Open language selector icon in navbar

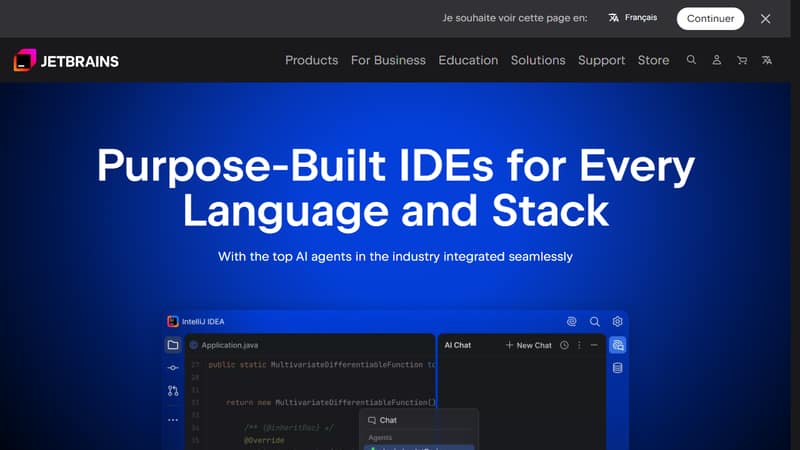767,60
